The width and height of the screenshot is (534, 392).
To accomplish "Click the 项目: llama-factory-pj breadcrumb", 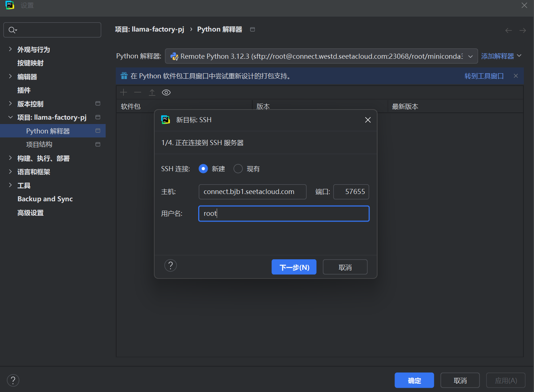I will point(150,29).
